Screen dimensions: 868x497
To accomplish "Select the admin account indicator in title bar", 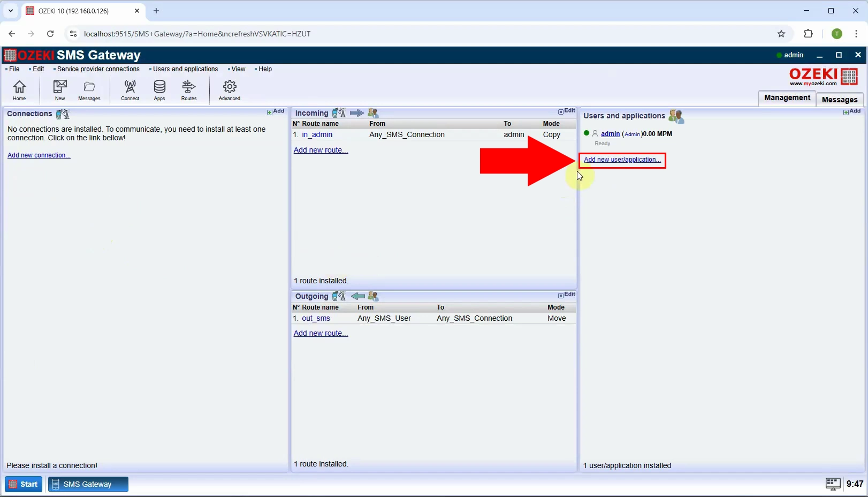I will tap(790, 55).
